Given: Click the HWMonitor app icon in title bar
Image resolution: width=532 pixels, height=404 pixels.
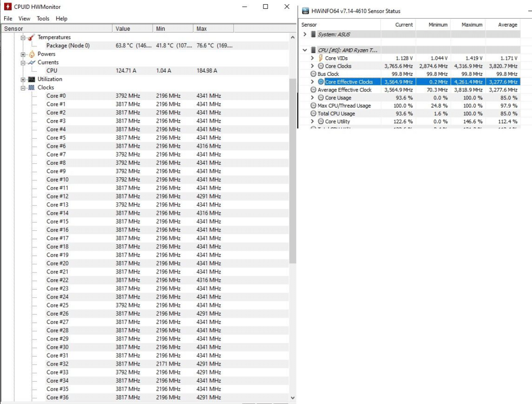Looking at the screenshot, I should click(8, 6).
